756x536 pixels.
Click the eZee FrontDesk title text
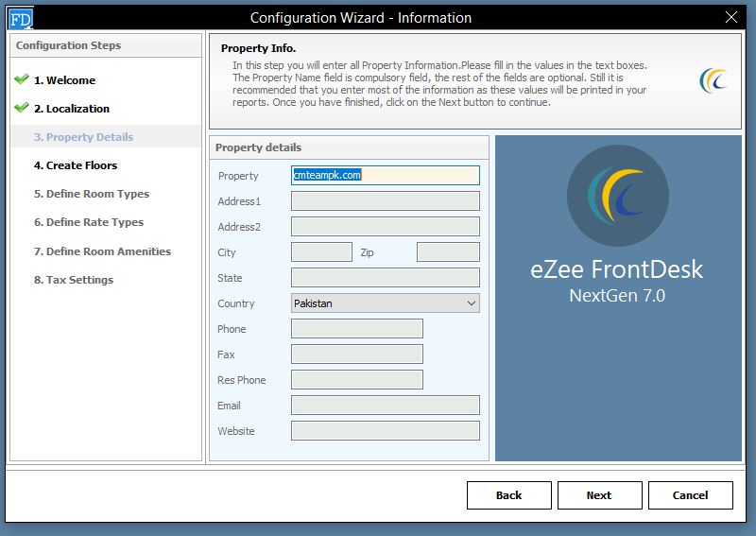coord(617,269)
